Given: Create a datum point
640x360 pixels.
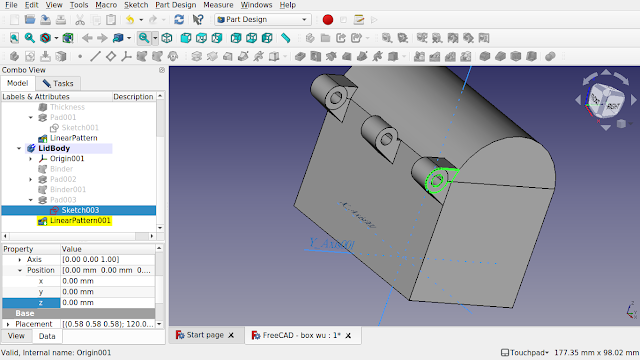Looking at the screenshot, I should (80, 56).
